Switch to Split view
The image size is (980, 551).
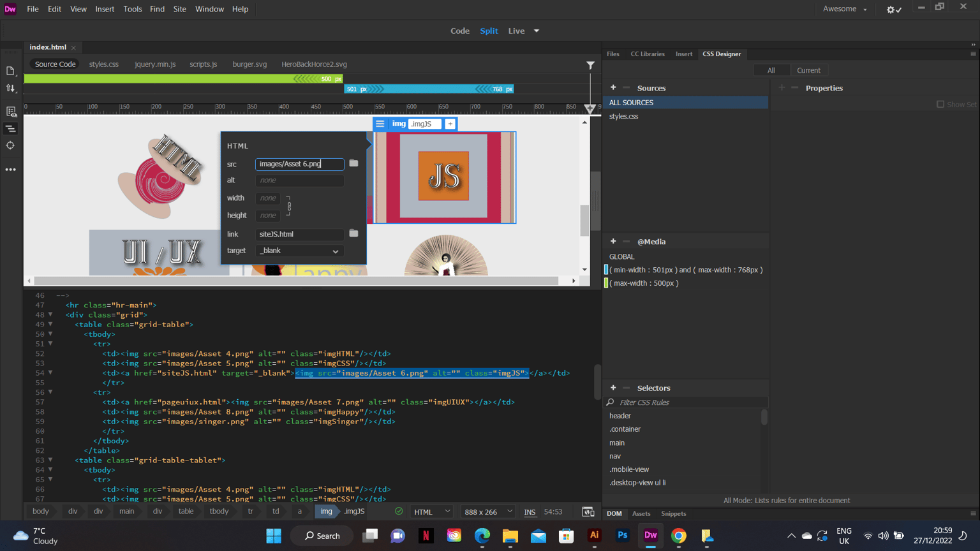(489, 31)
